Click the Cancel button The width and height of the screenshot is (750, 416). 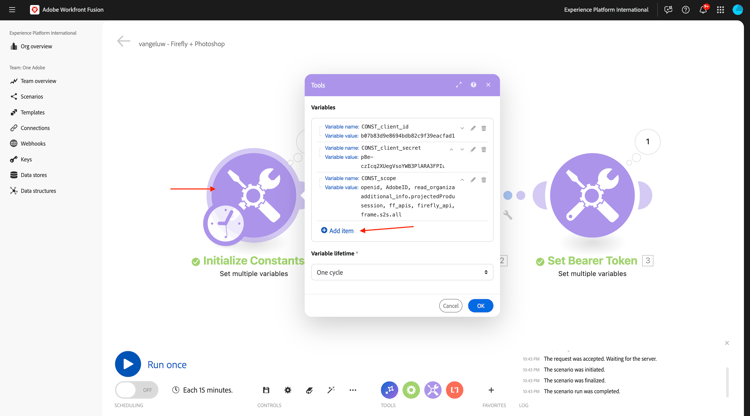pyautogui.click(x=451, y=306)
